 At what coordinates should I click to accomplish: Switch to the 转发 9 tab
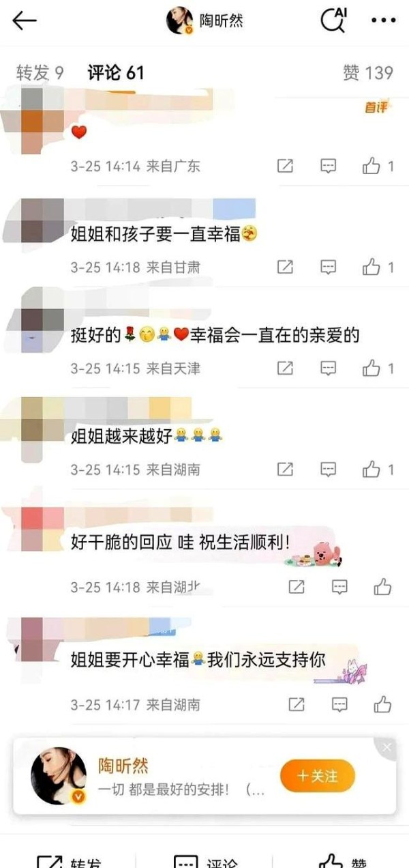(40, 73)
